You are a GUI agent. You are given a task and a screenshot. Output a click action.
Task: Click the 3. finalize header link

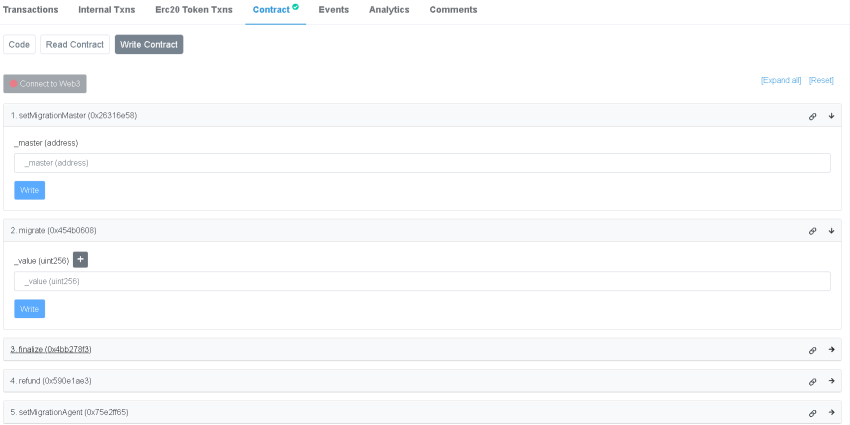pos(51,350)
